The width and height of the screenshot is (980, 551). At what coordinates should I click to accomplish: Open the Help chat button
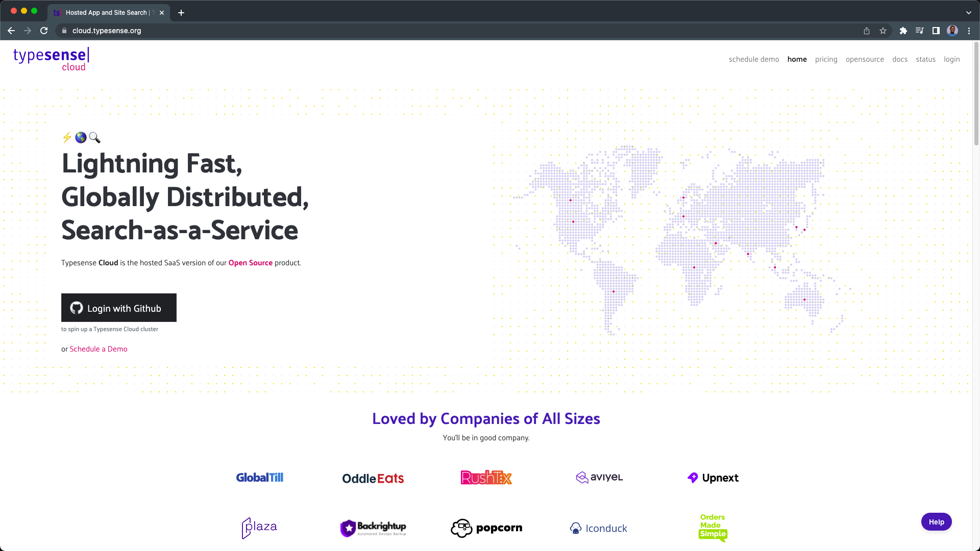[936, 522]
